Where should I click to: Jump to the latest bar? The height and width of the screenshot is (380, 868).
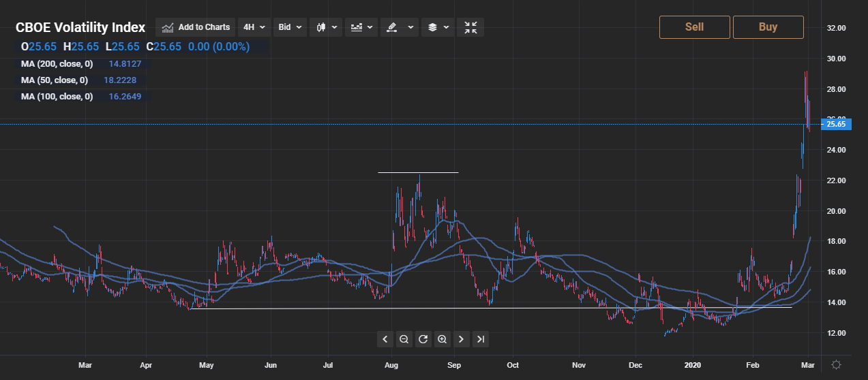pos(480,339)
